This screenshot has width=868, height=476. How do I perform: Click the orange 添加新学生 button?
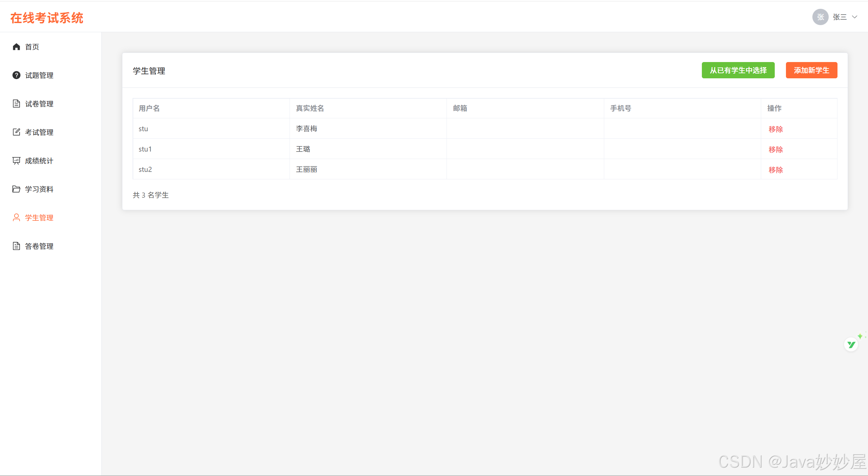811,70
